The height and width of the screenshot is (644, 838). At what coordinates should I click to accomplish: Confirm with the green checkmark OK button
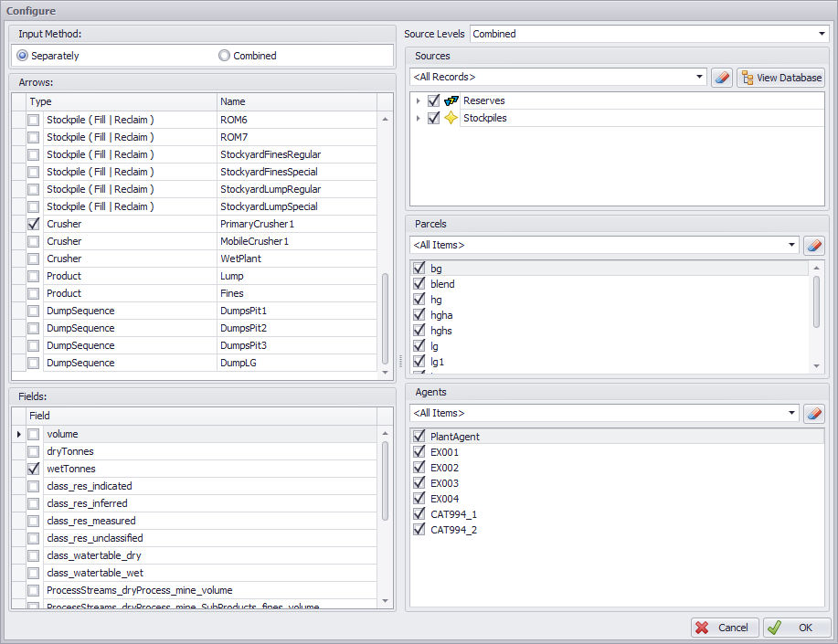tap(797, 628)
